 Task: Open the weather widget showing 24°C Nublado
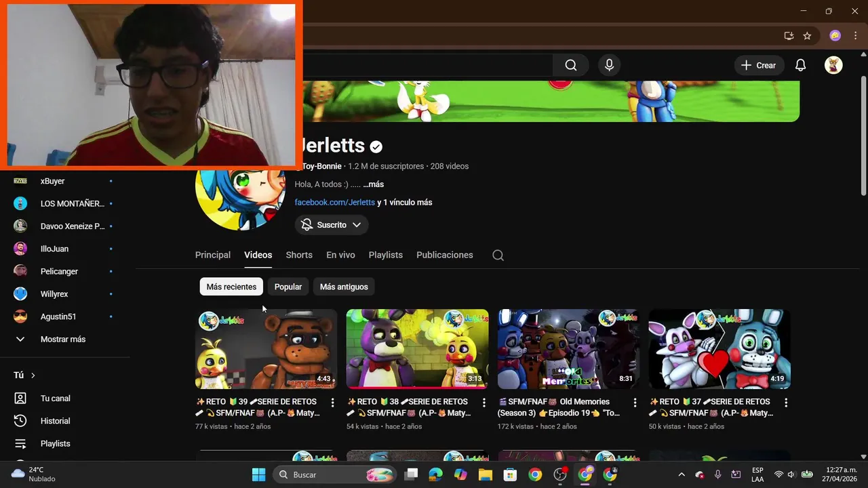34,474
